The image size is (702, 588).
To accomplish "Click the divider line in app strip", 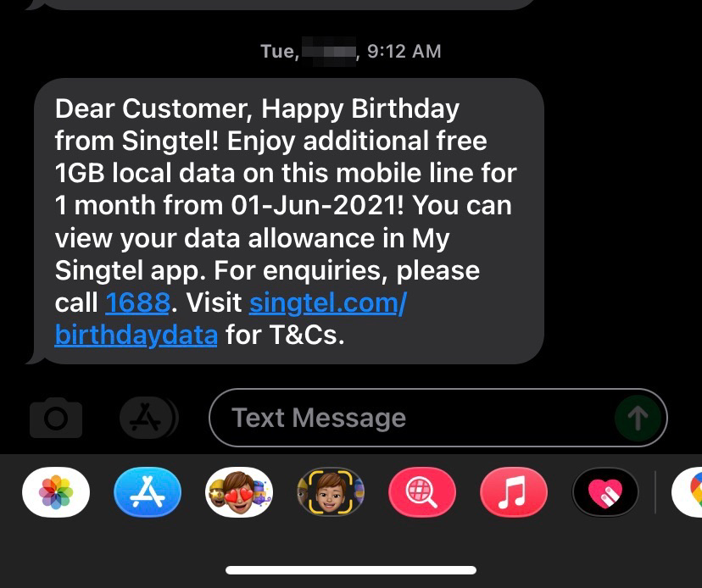I will [655, 492].
